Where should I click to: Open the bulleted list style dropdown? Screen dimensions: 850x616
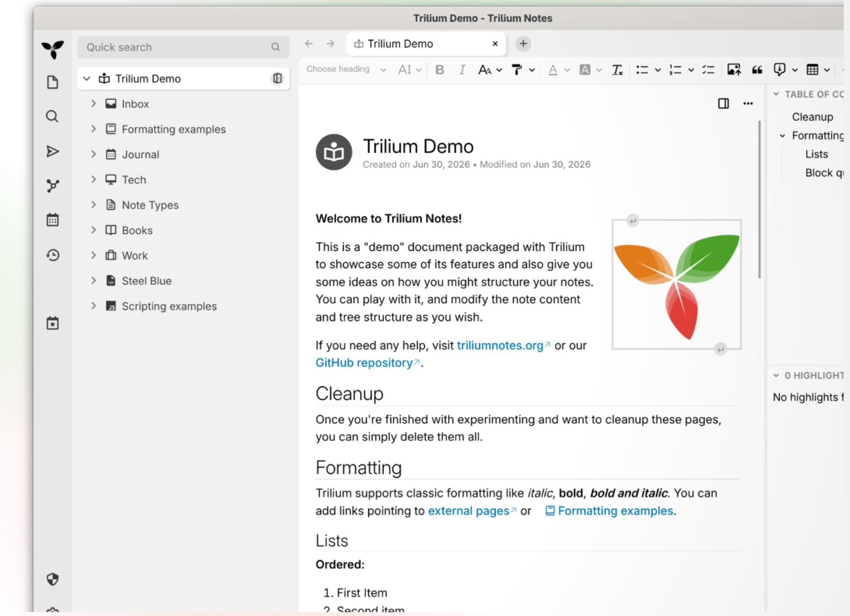(658, 70)
